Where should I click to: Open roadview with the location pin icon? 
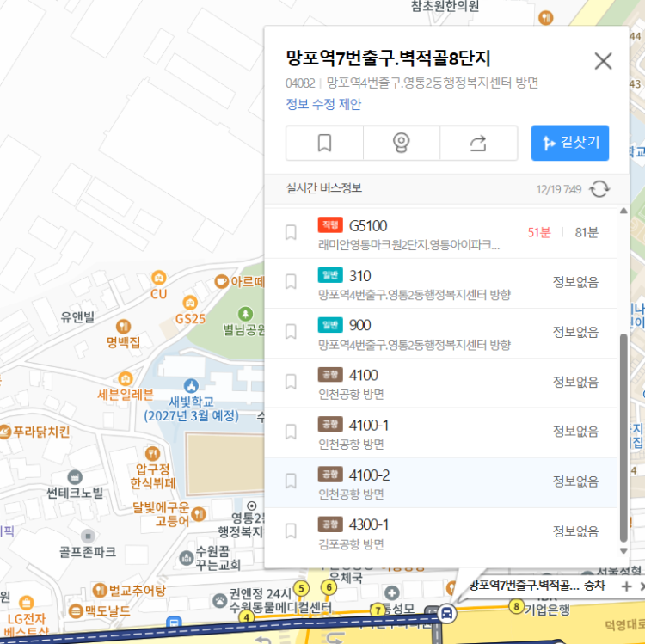pos(401,143)
